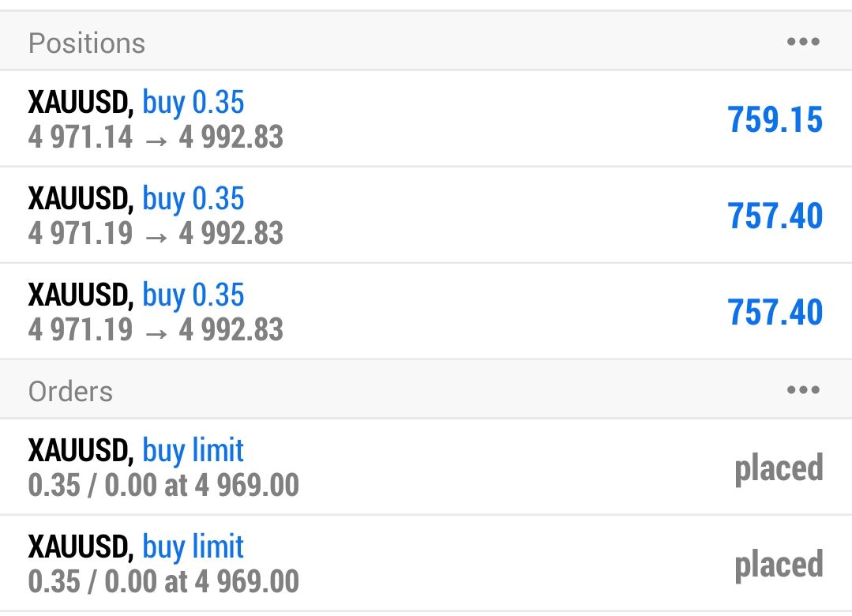This screenshot has height=616, width=852.
Task: Click the XAUUSD symbol in first position
Action: [x=81, y=103]
